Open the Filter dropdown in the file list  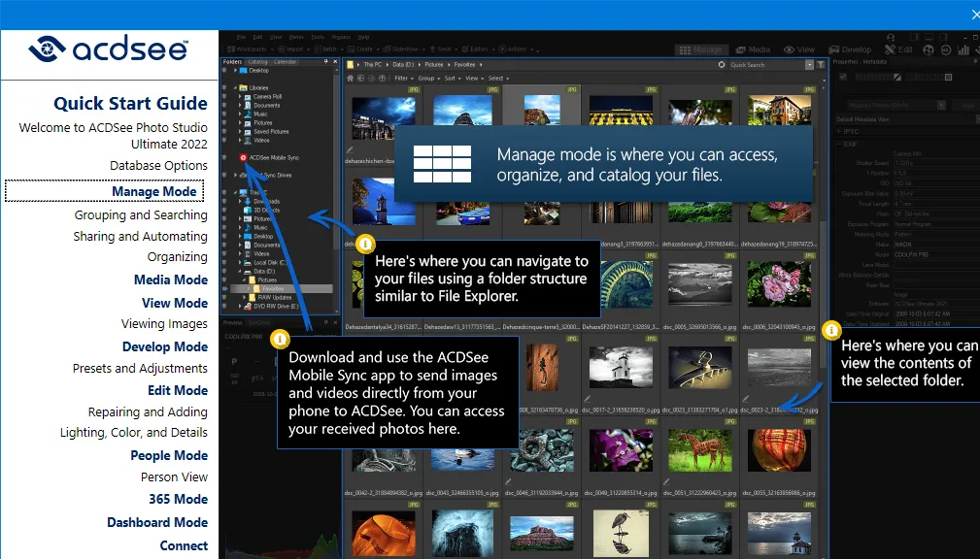pos(402,78)
